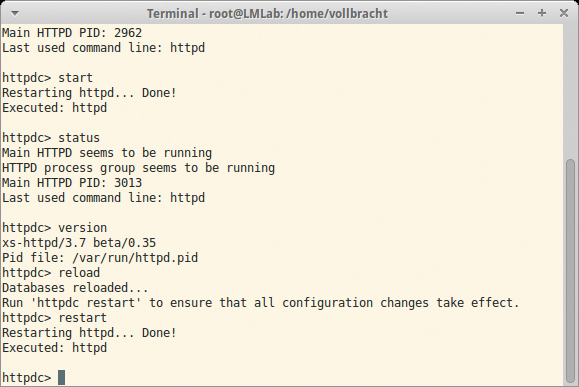Click the 'httpdc> restart' command line
Image resolution: width=579 pixels, height=387 pixels.
54,318
